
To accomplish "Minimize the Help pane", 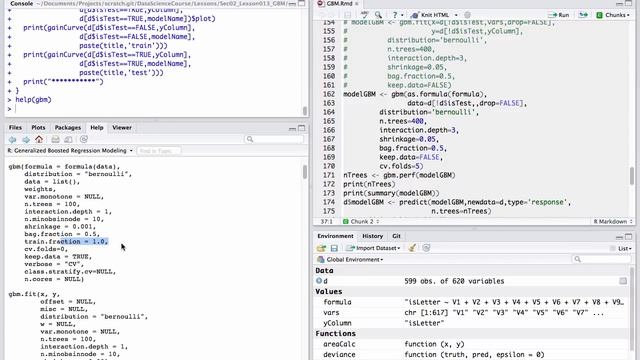I will click(x=292, y=129).
